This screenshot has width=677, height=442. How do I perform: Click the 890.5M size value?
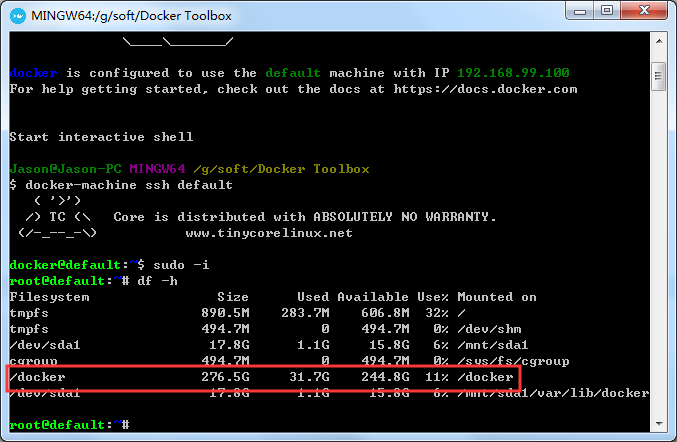(x=225, y=313)
